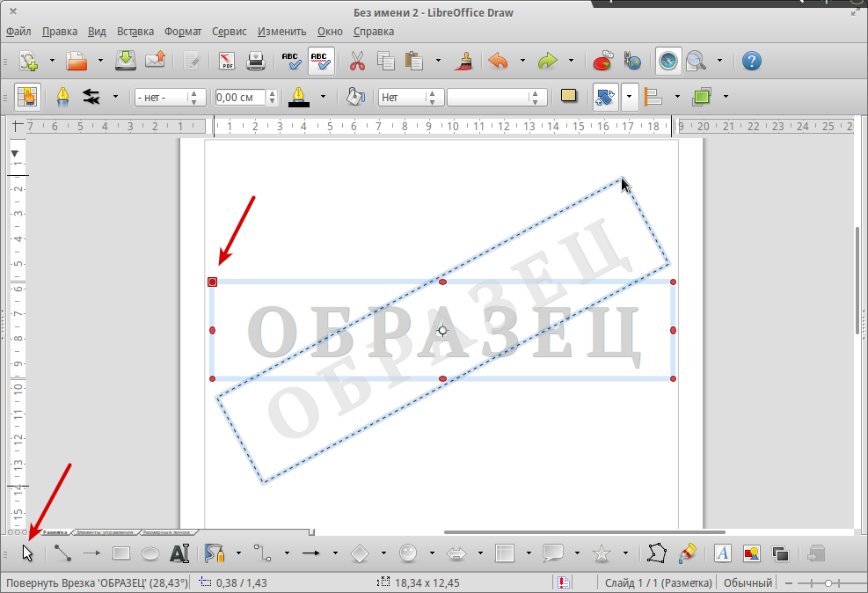Switch to Разметка layer tab
This screenshot has height=593, width=868.
click(55, 532)
